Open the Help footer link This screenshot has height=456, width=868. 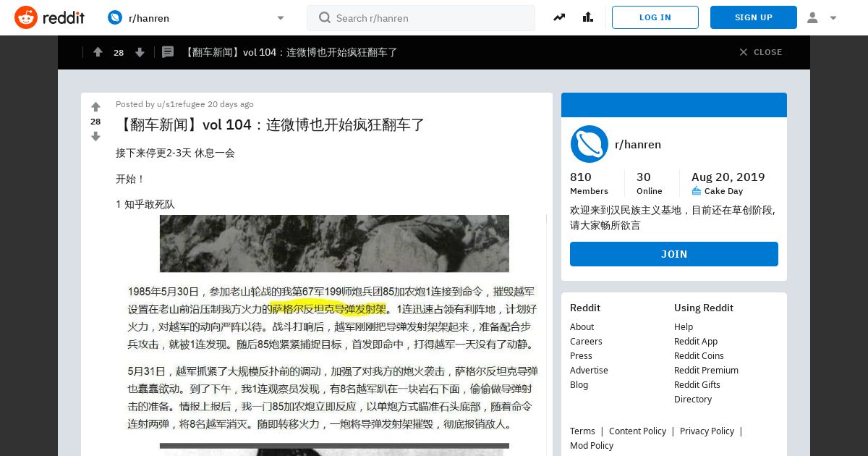[x=684, y=326]
